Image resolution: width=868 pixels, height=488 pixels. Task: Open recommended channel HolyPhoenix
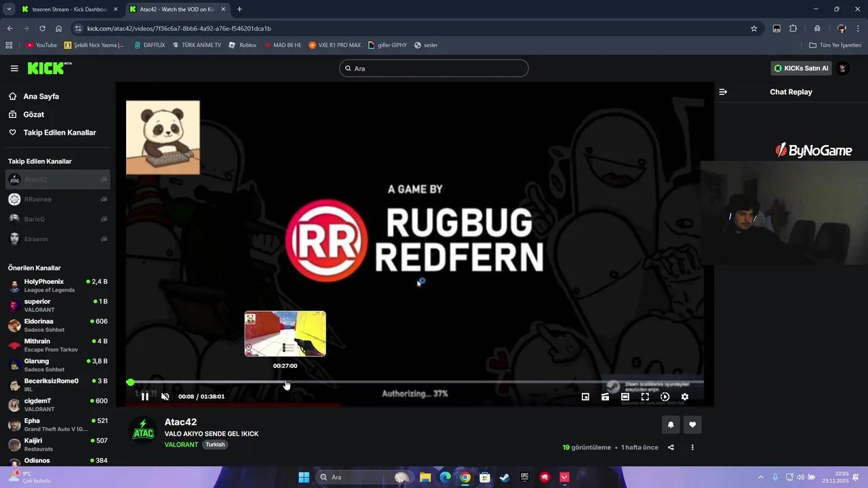58,285
